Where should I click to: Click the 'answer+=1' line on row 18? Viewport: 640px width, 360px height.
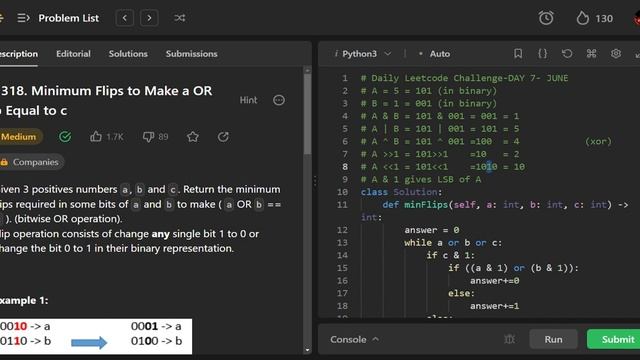pos(494,306)
